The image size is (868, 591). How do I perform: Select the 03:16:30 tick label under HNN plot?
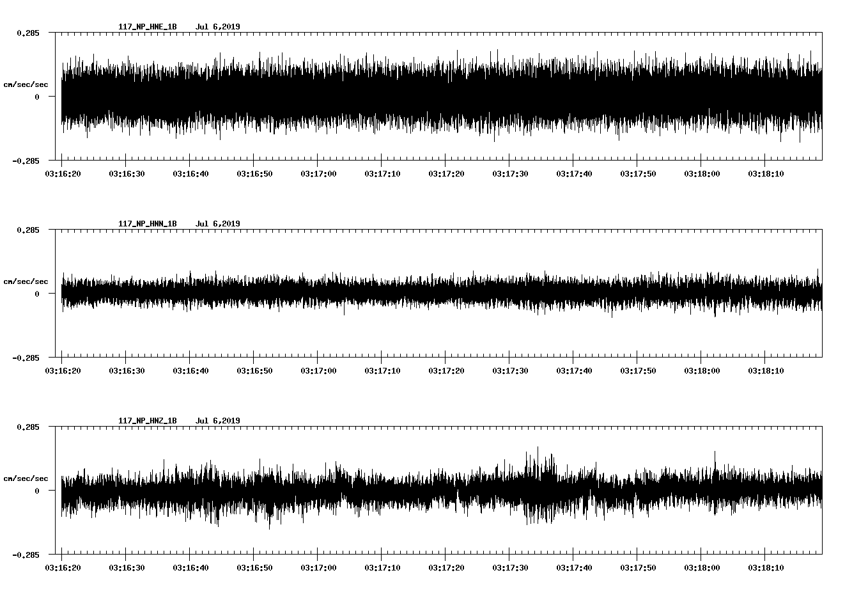click(127, 370)
